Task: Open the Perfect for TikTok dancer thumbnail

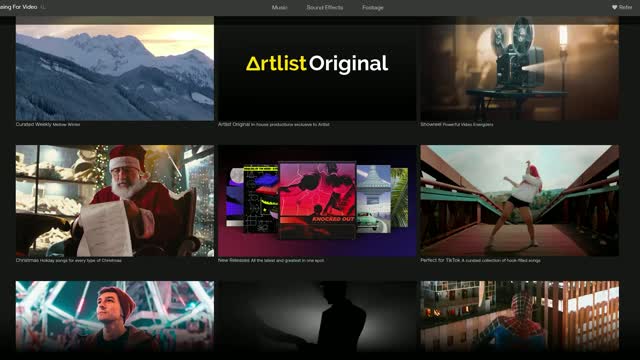Action: (520, 201)
